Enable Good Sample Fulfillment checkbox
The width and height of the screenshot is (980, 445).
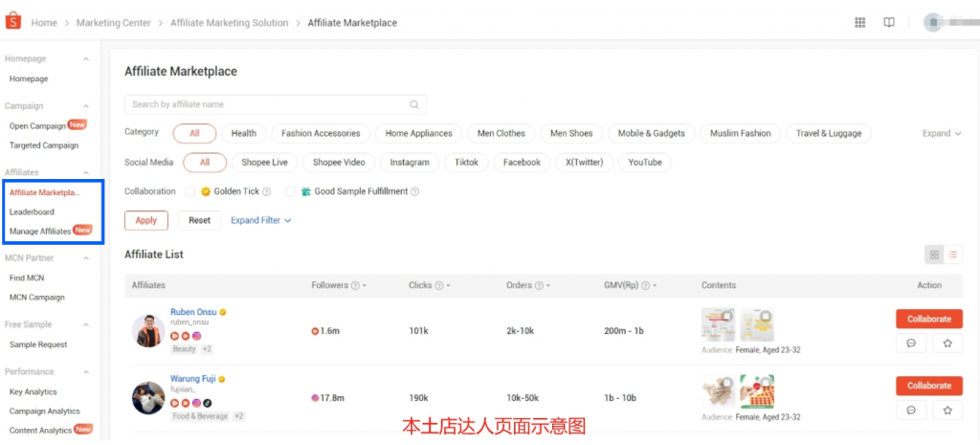[291, 191]
